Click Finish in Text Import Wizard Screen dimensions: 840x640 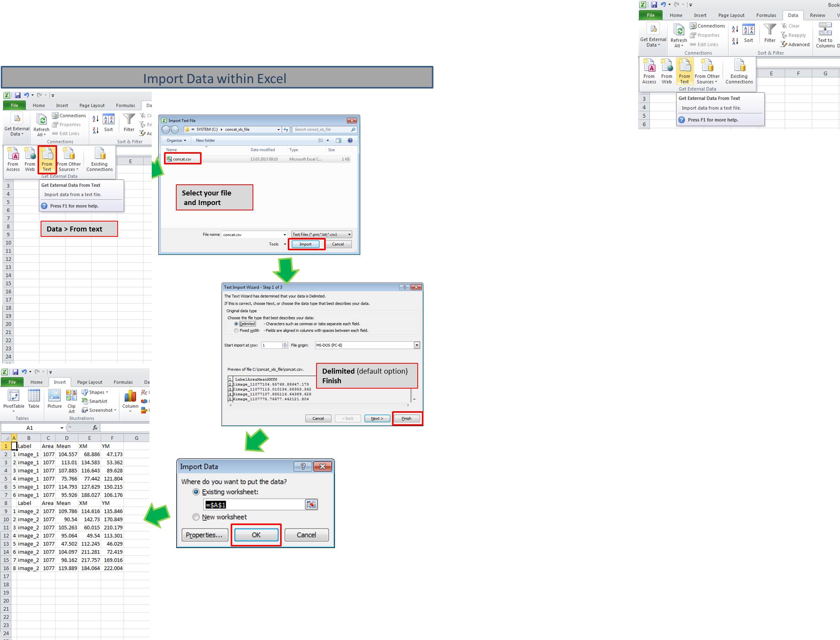click(406, 418)
